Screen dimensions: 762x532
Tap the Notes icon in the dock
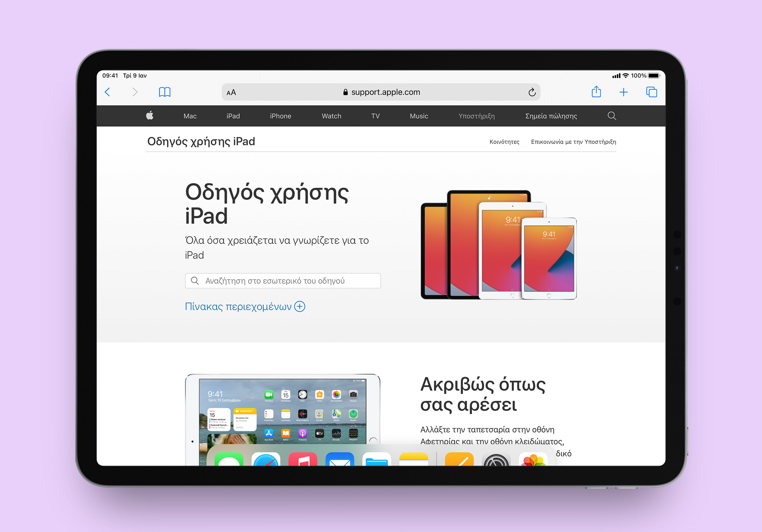coord(414,459)
